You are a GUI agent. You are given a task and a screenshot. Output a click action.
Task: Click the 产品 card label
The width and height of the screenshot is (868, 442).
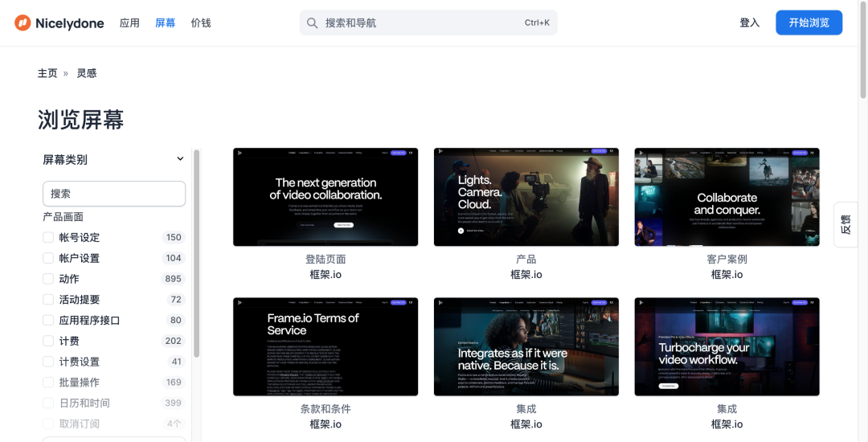click(526, 259)
